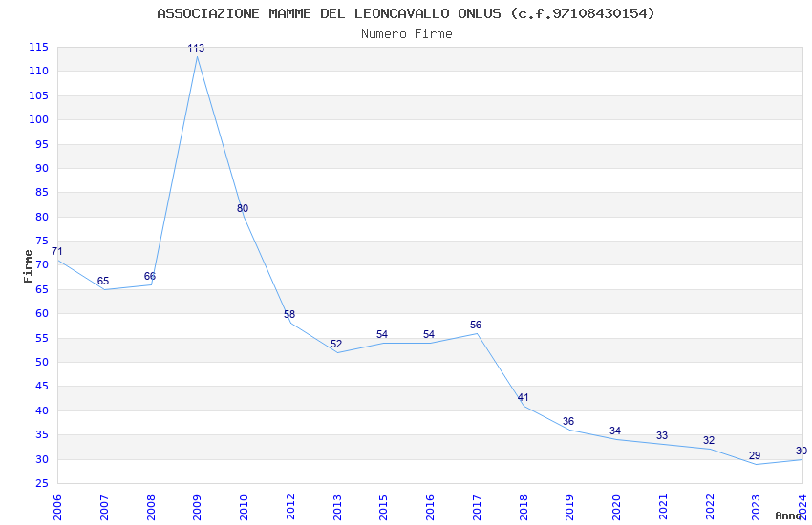Click the data label 54 above 2016
Image resolution: width=812 pixels, height=525 pixels.
pos(429,335)
